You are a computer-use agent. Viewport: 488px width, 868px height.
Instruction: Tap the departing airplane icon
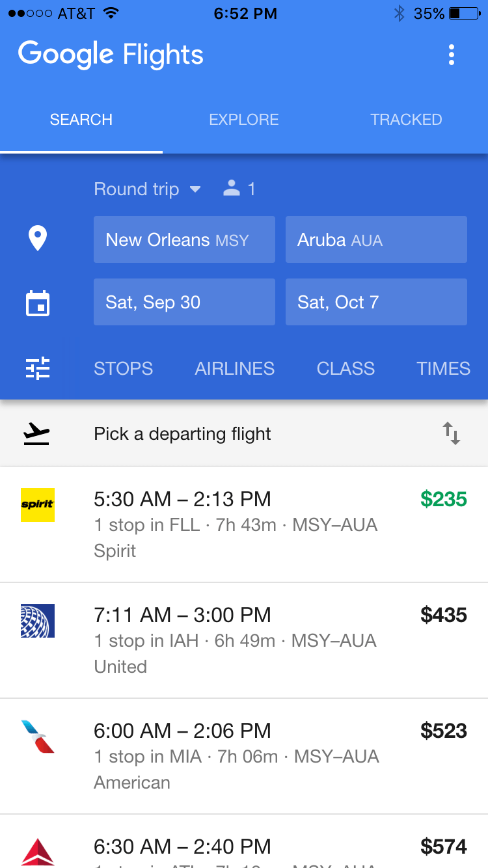[x=36, y=433]
